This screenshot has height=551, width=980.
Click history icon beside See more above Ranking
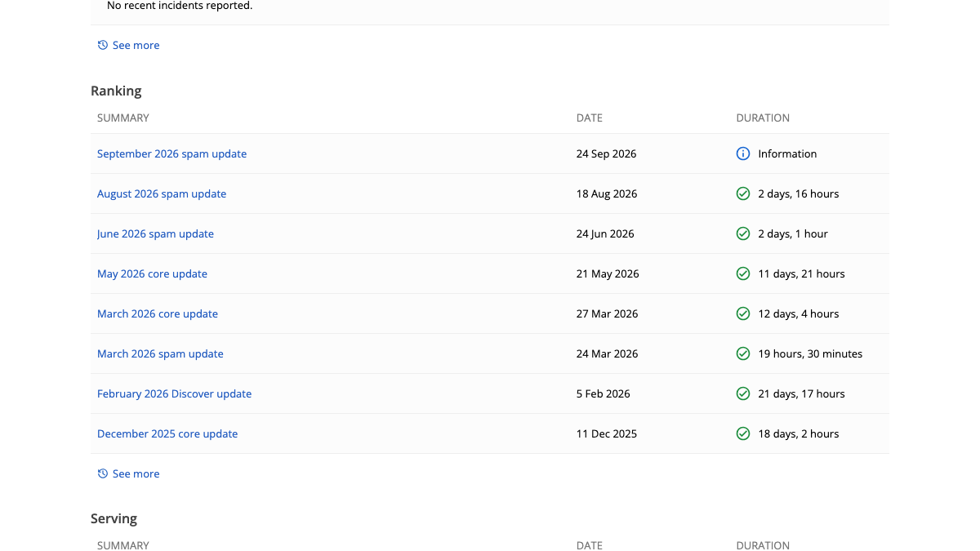(103, 45)
